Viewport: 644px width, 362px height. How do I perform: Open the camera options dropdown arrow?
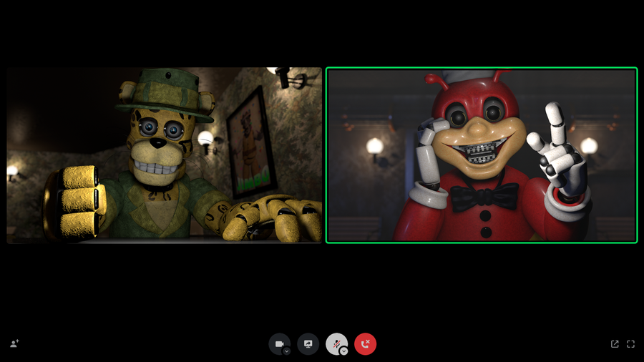tap(287, 351)
